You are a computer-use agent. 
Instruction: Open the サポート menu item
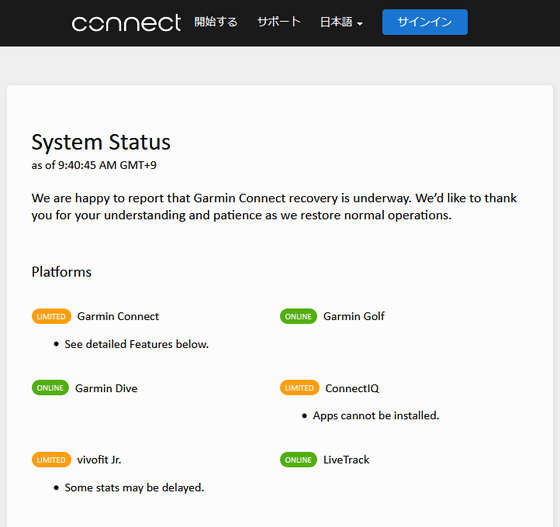[279, 22]
